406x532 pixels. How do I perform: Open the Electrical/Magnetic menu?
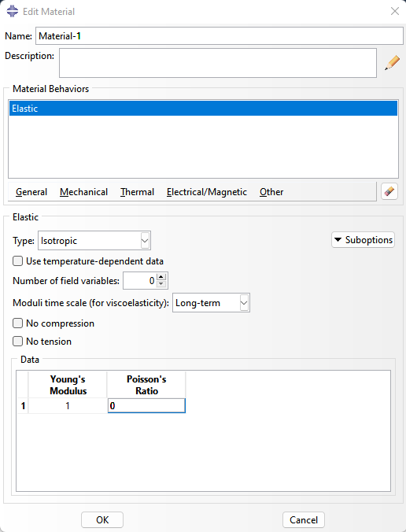tap(207, 192)
